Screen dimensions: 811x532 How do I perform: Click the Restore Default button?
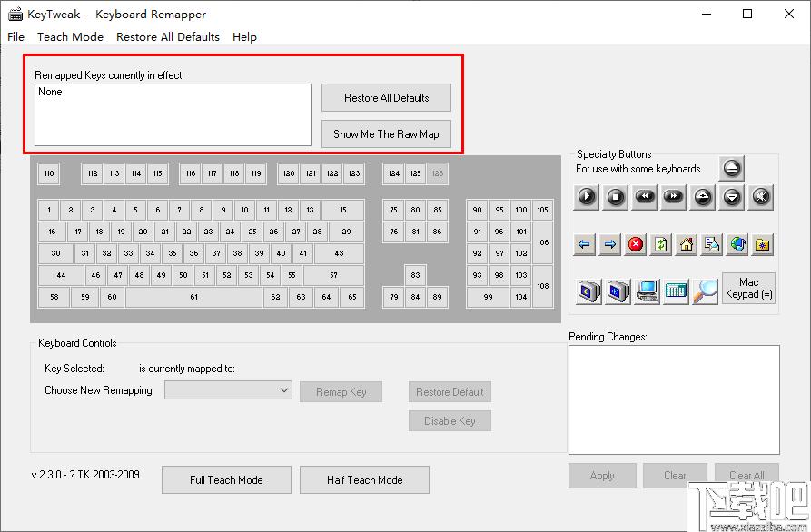click(x=450, y=392)
